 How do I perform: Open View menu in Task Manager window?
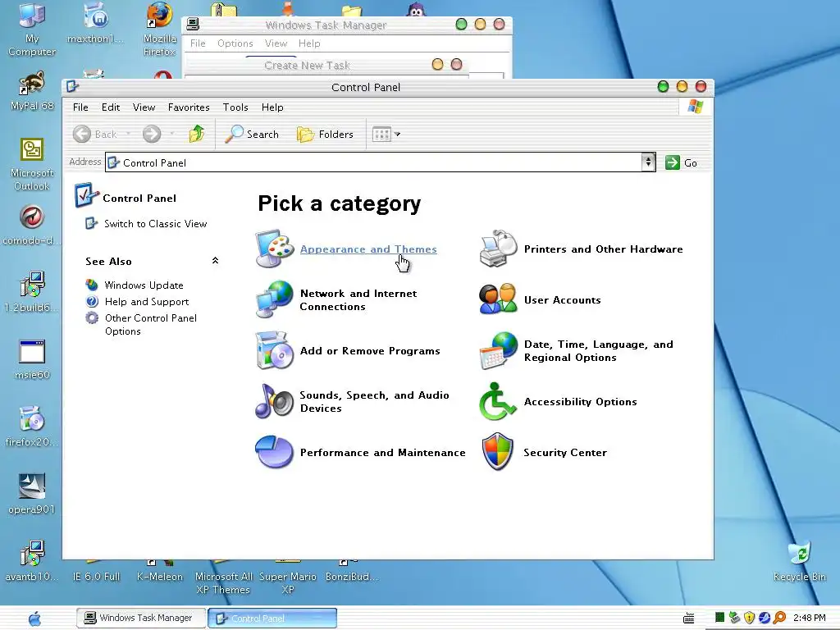(x=276, y=43)
